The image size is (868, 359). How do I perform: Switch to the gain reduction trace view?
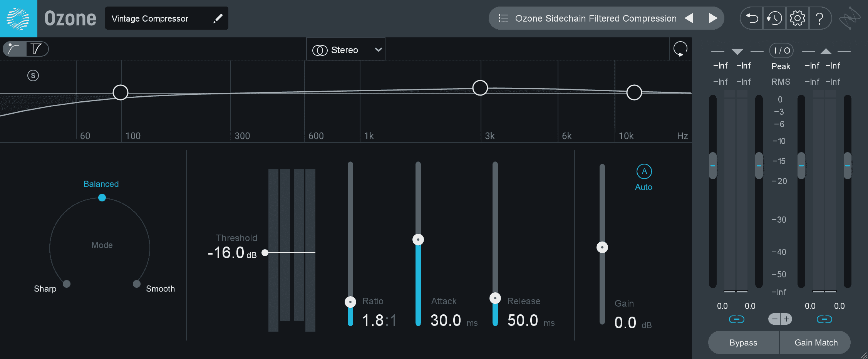click(x=37, y=49)
